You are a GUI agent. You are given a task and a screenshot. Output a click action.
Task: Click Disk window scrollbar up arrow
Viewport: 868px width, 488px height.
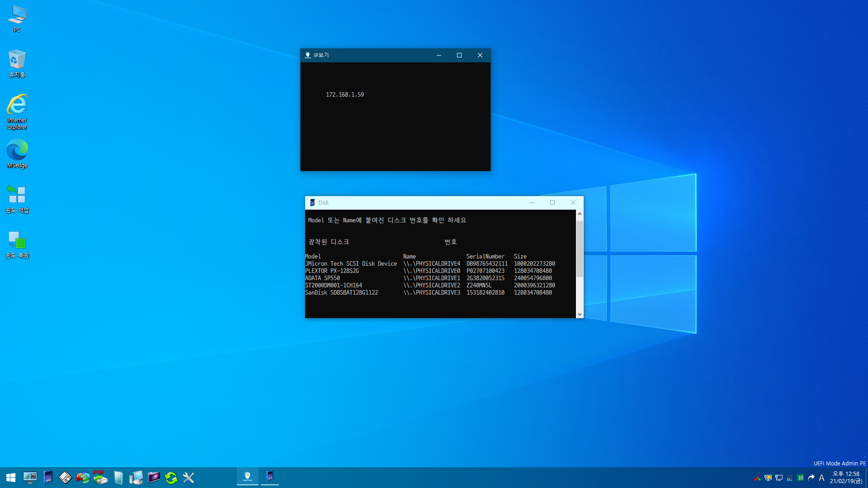[580, 214]
